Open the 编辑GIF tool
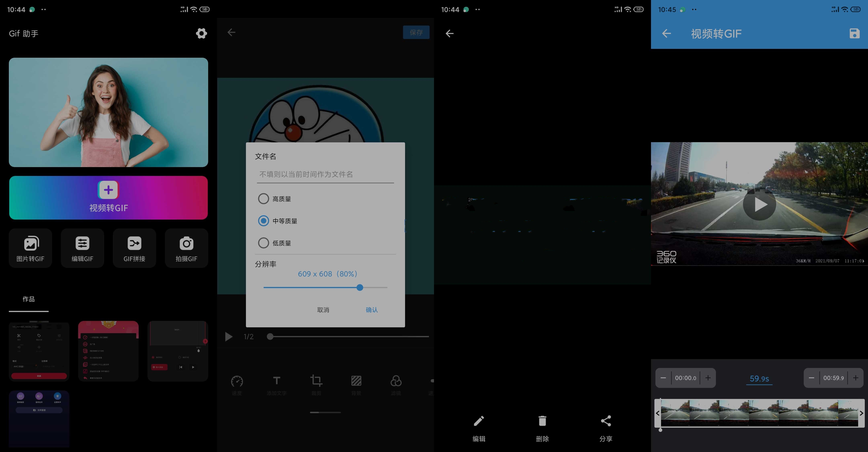The image size is (868, 452). [82, 248]
